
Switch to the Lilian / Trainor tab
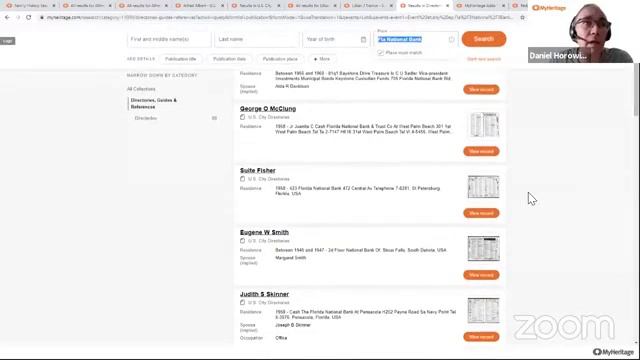click(369, 6)
